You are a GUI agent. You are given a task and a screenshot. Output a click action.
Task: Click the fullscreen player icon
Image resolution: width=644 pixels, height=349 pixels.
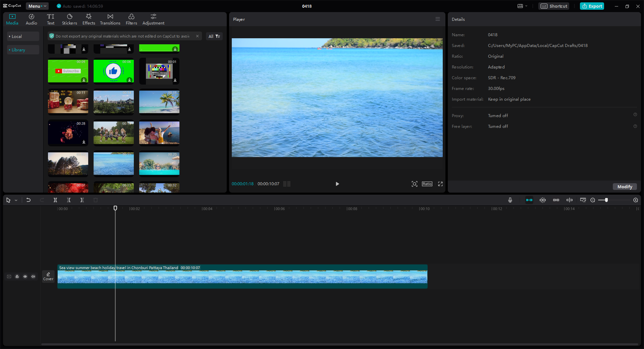click(x=440, y=184)
